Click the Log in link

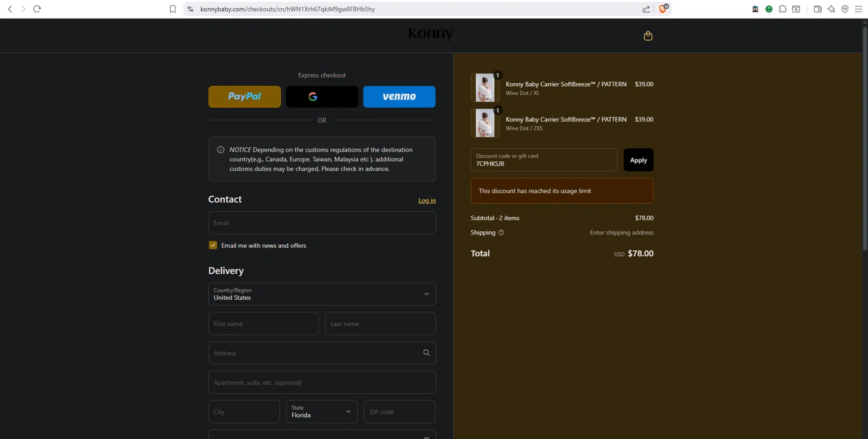427,200
